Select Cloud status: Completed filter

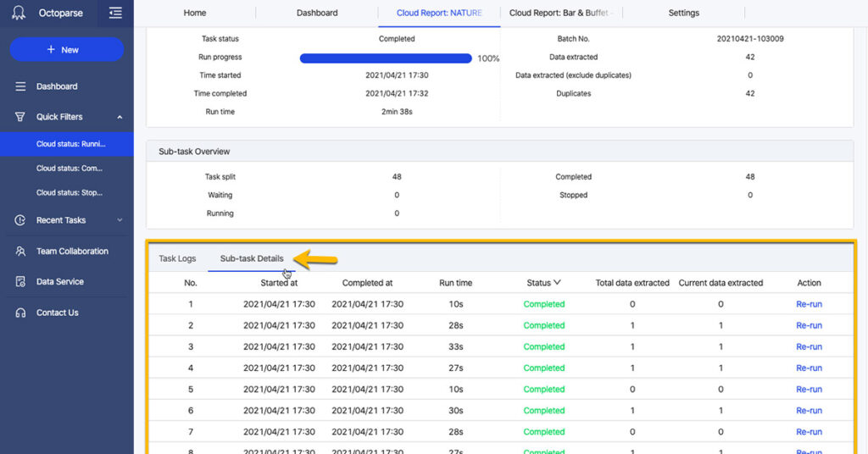pos(70,169)
